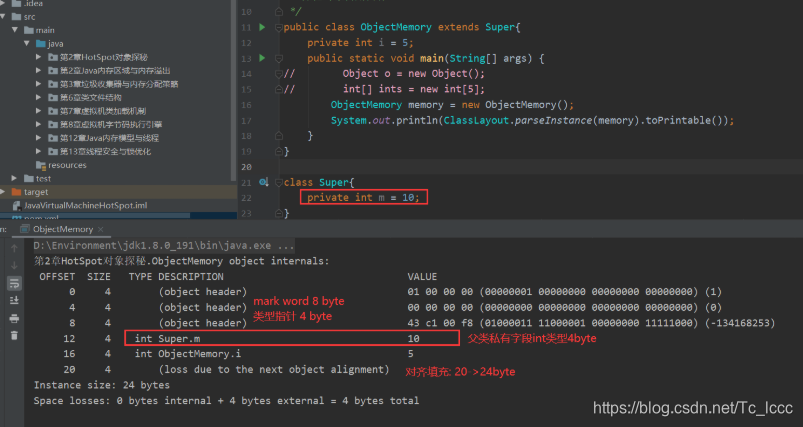803x427 pixels.
Task: Select the test folder label
Action: (44, 178)
